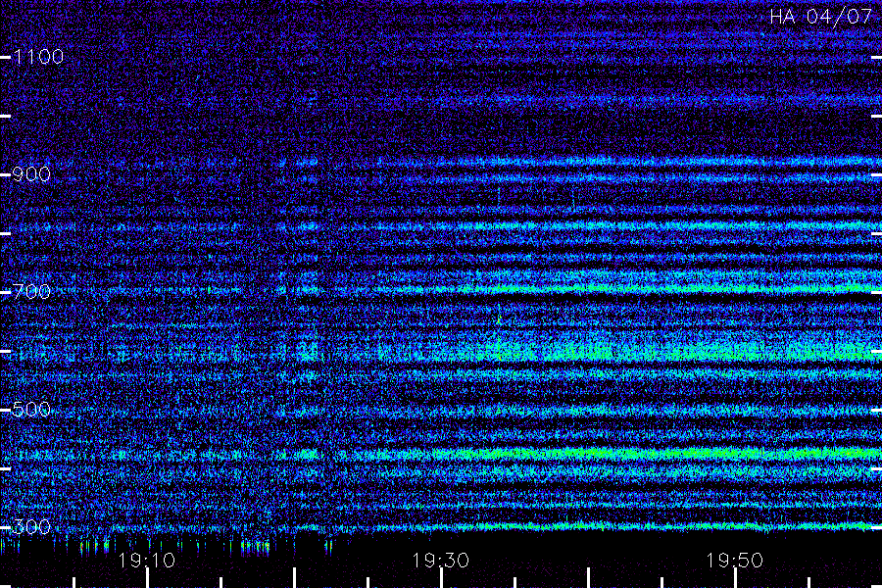Image resolution: width=882 pixels, height=588 pixels.
Task: Click the time tick below 19:50
Action: click(735, 578)
